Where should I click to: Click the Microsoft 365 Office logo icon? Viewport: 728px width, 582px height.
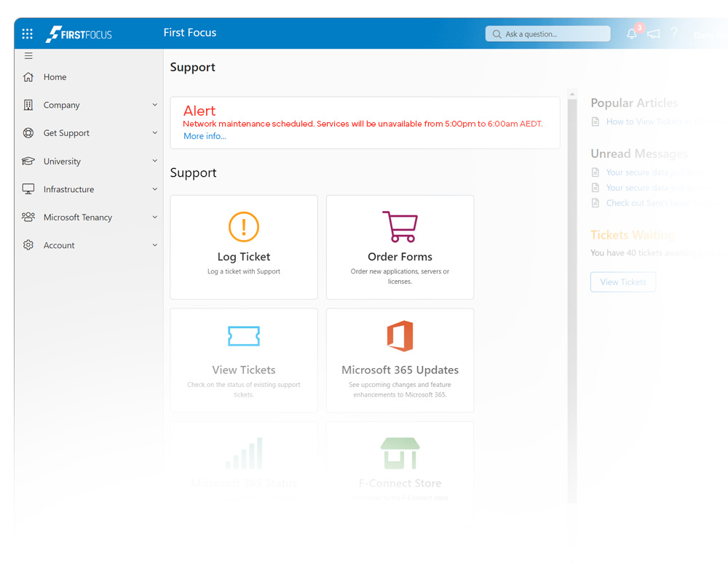click(x=400, y=336)
